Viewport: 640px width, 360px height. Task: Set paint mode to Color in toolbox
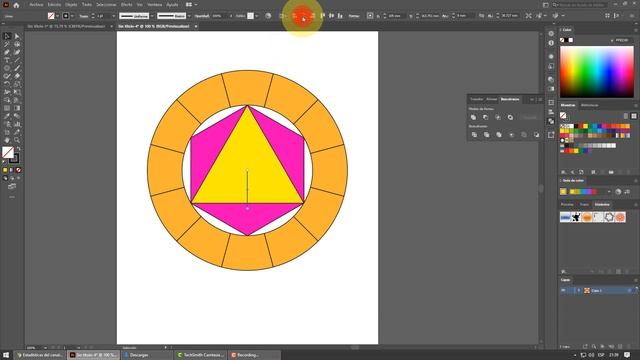pos(5,170)
